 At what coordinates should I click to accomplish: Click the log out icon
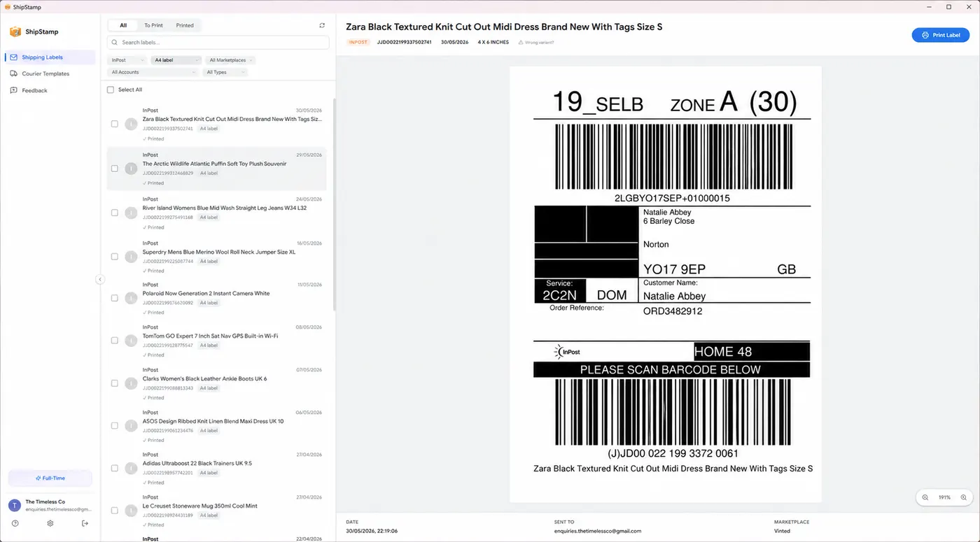click(x=85, y=523)
